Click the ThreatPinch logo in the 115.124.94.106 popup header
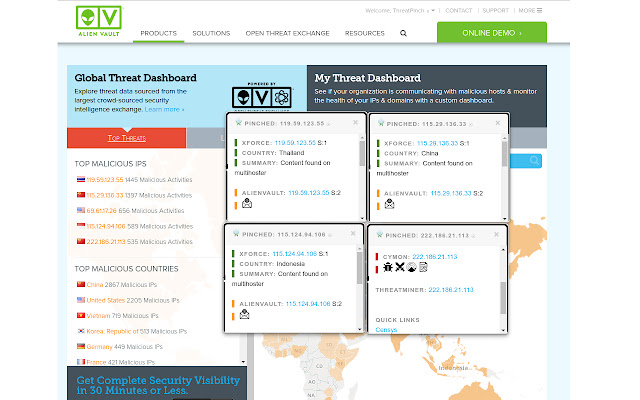 click(236, 233)
